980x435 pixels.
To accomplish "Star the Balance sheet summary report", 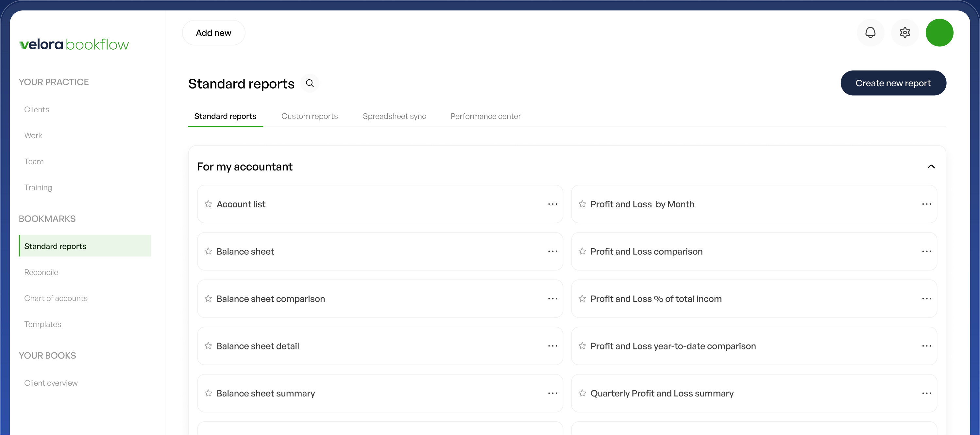I will (208, 393).
